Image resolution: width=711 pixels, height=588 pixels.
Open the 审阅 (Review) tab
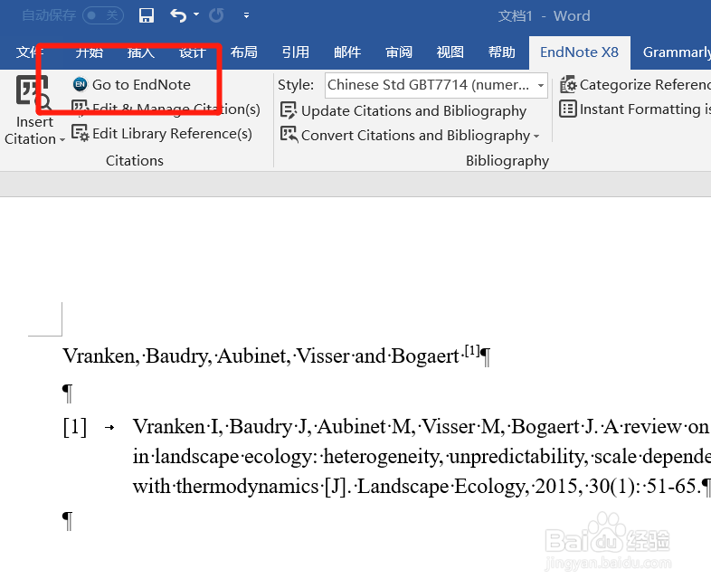(399, 52)
